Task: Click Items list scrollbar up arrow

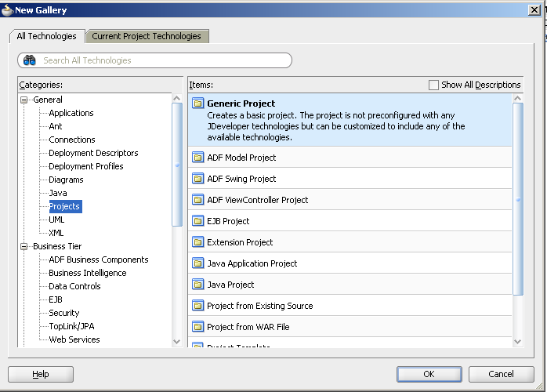Action: click(518, 99)
